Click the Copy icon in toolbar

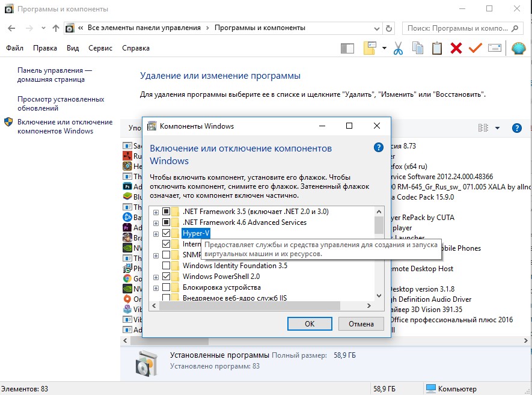tap(418, 48)
